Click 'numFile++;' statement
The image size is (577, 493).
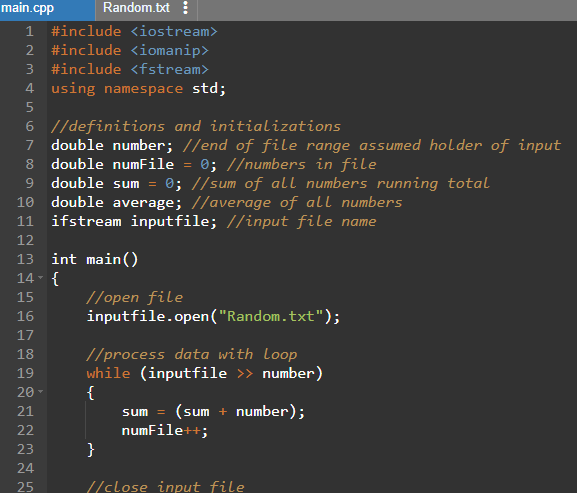[165, 430]
